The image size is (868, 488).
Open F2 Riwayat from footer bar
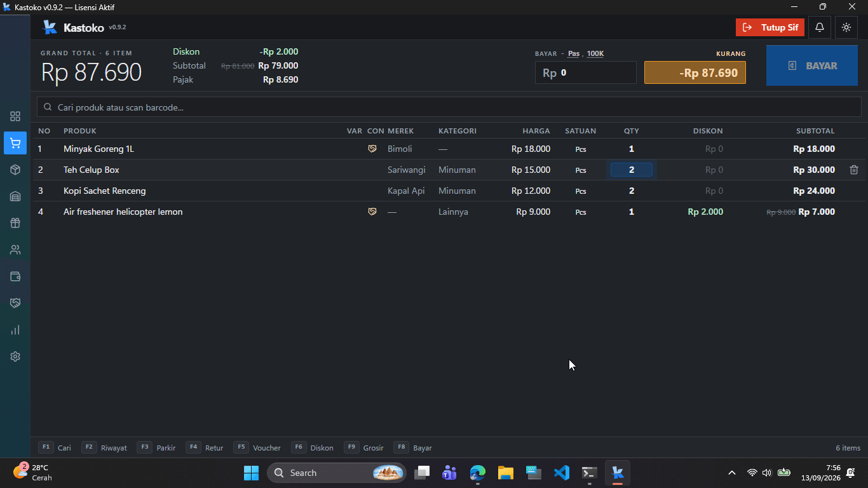click(104, 447)
